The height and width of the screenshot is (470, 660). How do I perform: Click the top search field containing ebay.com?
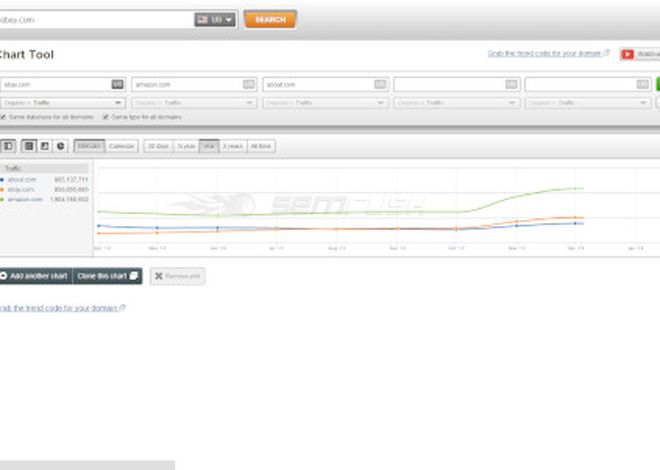tap(95, 20)
